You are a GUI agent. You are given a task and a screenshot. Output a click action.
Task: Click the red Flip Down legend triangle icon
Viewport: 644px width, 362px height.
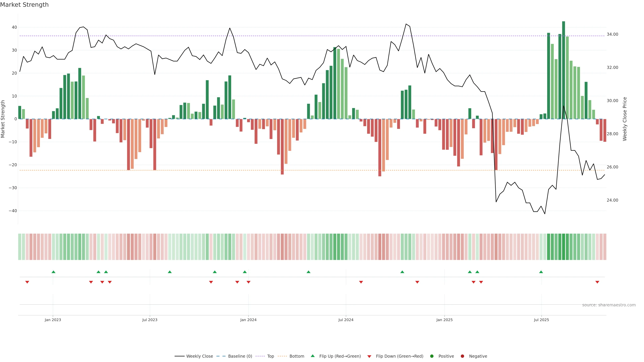tap(369, 356)
